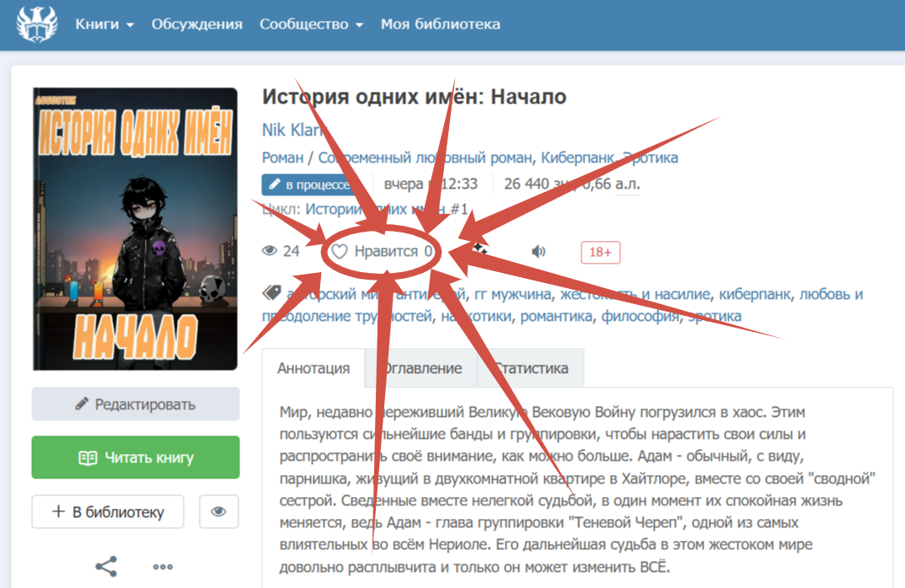Viewport: 905px width, 588px height.
Task: Expand the Сообщество dropdown menu
Action: (311, 24)
